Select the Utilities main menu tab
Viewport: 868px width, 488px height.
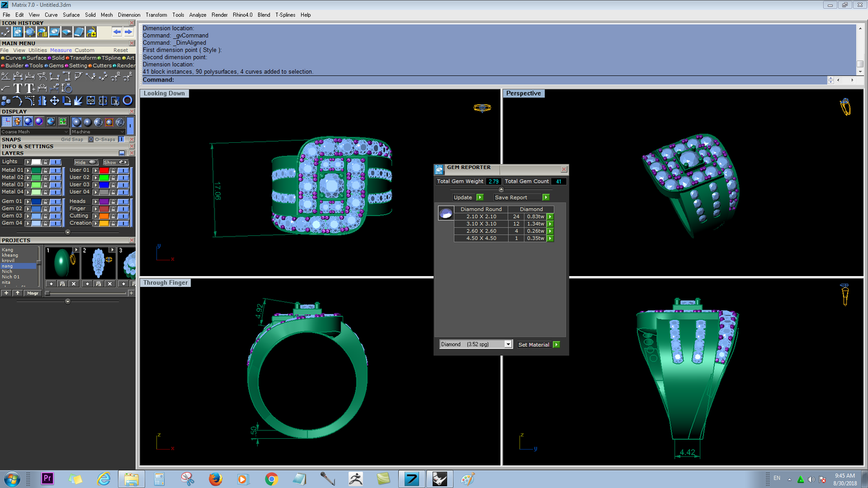click(x=38, y=50)
